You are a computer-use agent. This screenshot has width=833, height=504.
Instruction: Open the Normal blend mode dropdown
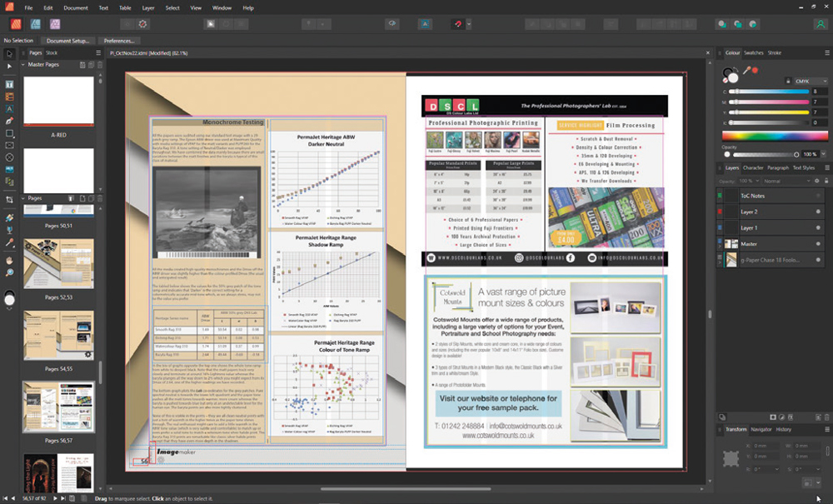tap(786, 181)
